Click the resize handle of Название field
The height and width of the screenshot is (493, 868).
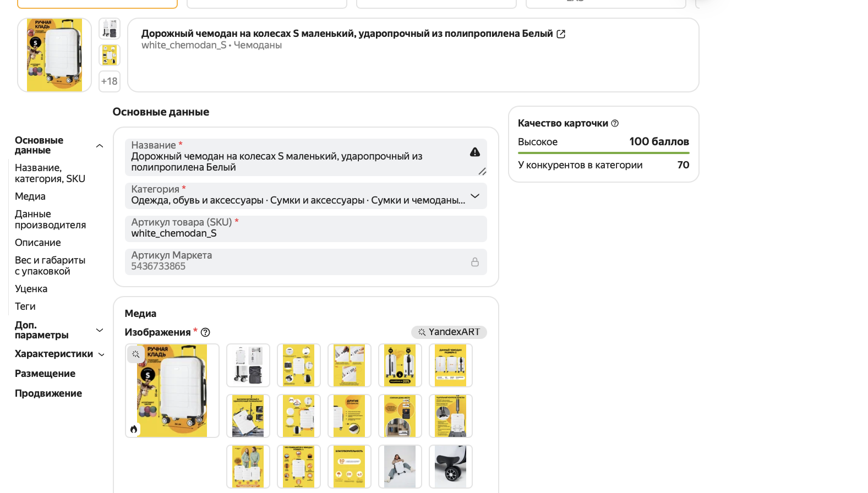[482, 172]
